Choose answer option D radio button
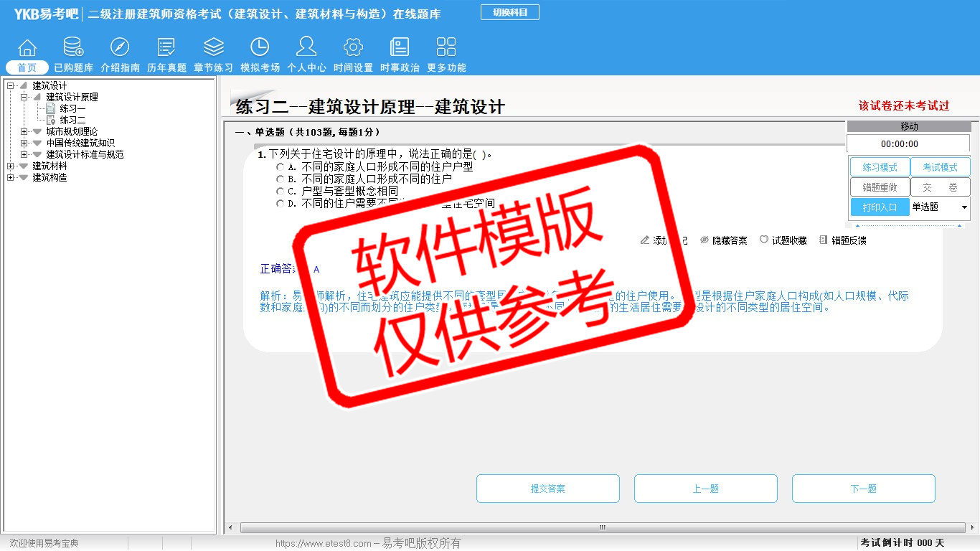 (280, 204)
